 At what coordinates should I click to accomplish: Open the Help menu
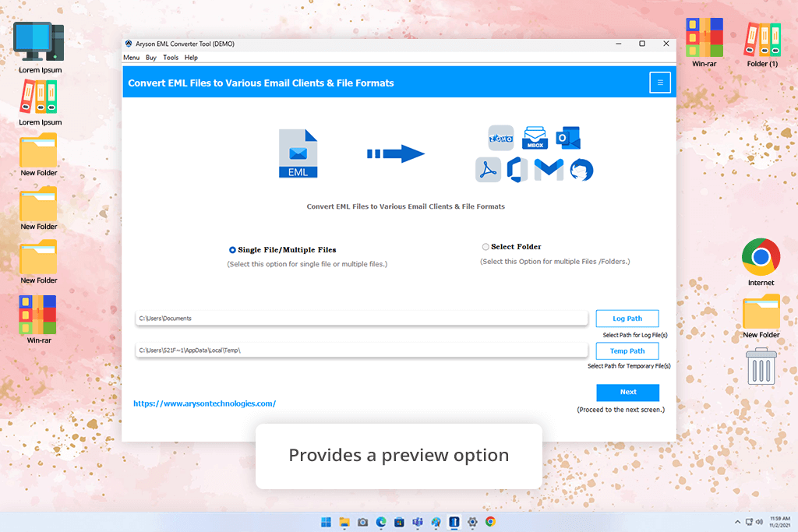[x=191, y=58]
